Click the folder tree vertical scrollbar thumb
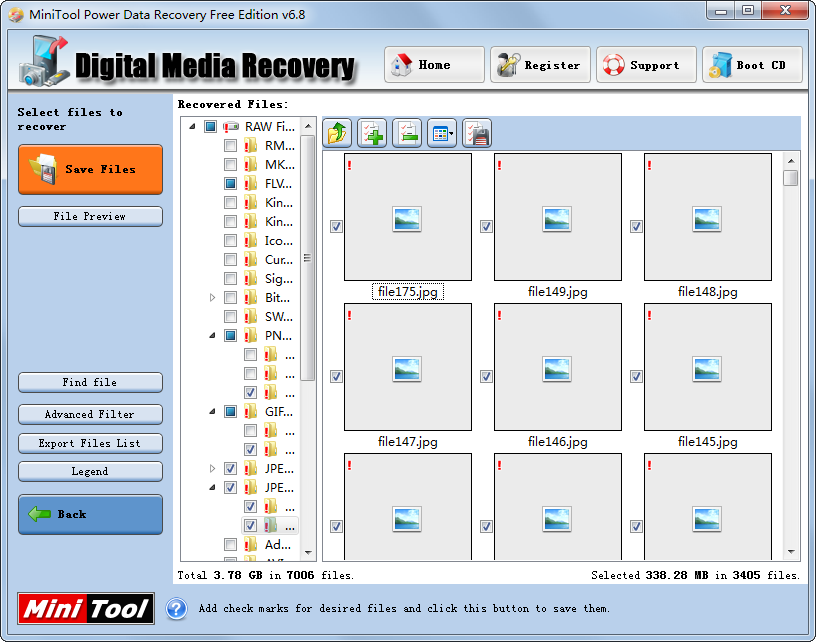This screenshot has height=642, width=816. [x=308, y=258]
